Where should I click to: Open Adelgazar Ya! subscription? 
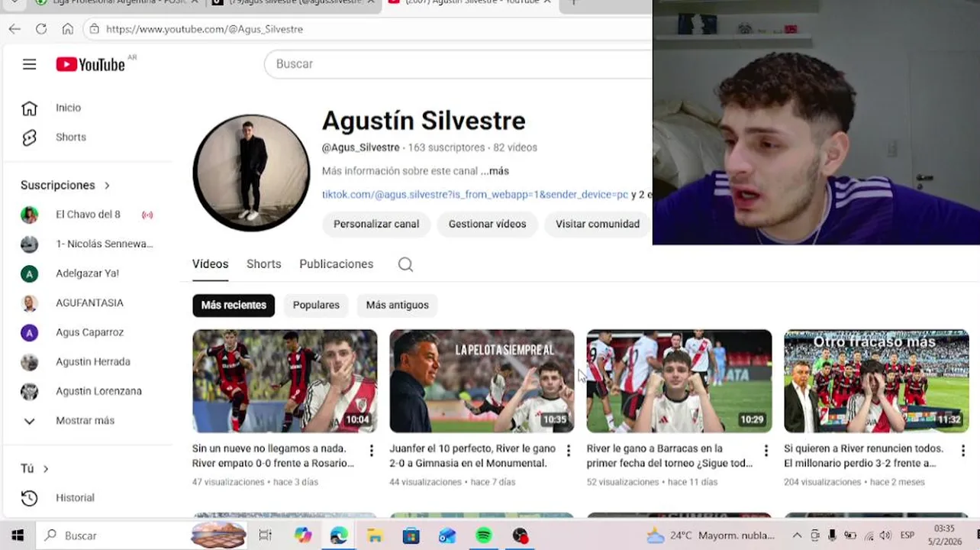pyautogui.click(x=88, y=273)
